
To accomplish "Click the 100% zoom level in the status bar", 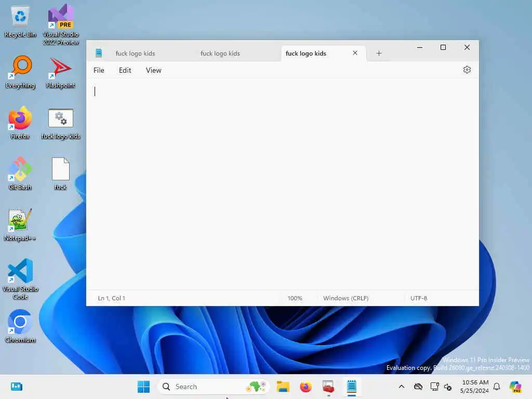I will pyautogui.click(x=295, y=298).
